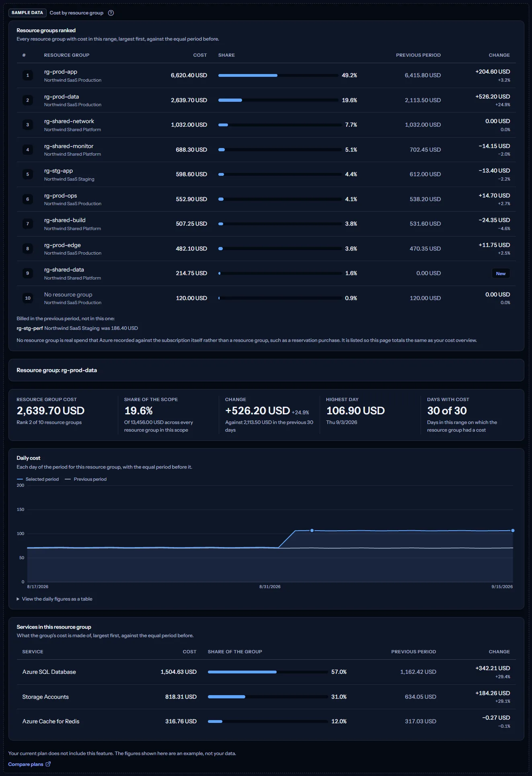Click the help icon beside Cost by resource group

pyautogui.click(x=111, y=13)
